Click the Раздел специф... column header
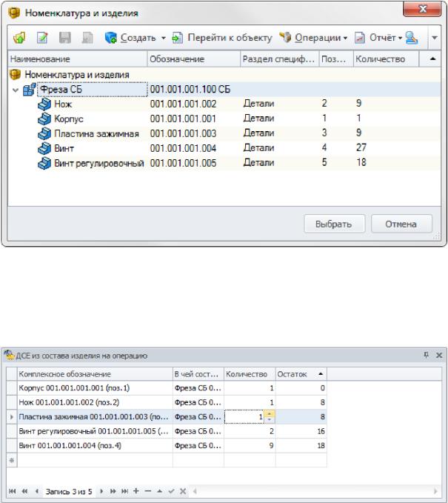The image size is (448, 503). pos(279,59)
